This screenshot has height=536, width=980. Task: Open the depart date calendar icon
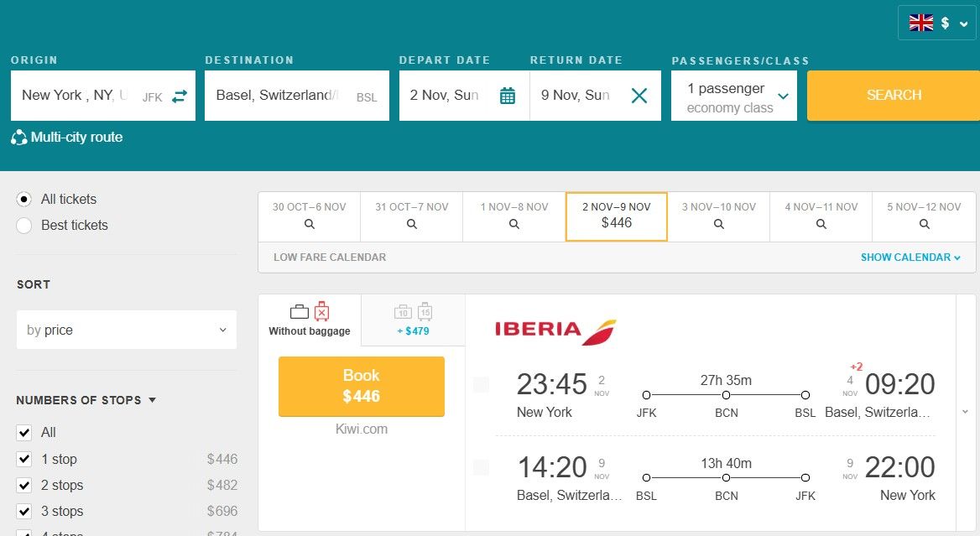508,96
